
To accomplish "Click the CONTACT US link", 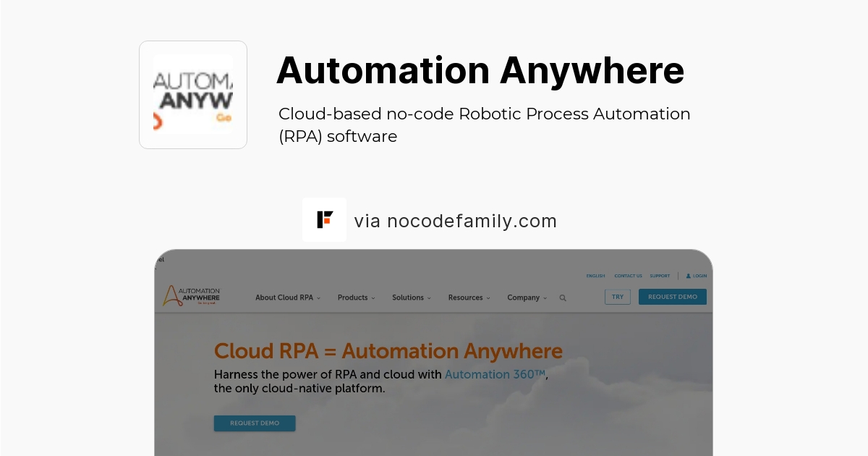I will [628, 276].
